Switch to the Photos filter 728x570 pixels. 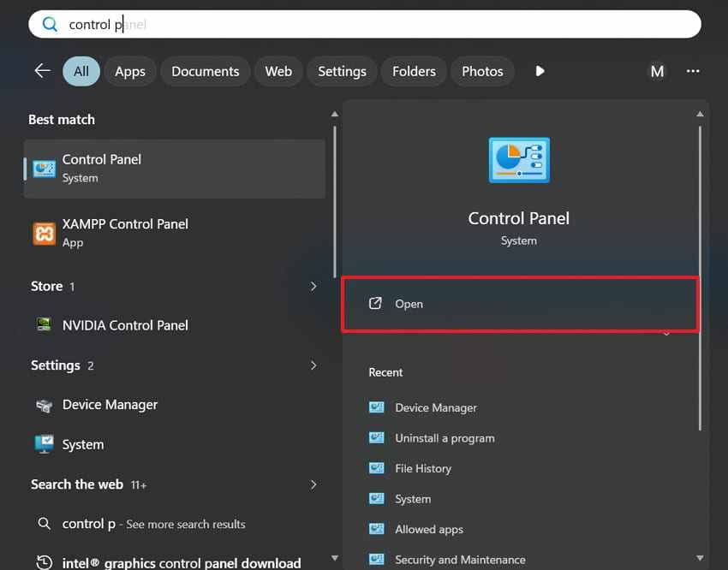click(x=482, y=71)
